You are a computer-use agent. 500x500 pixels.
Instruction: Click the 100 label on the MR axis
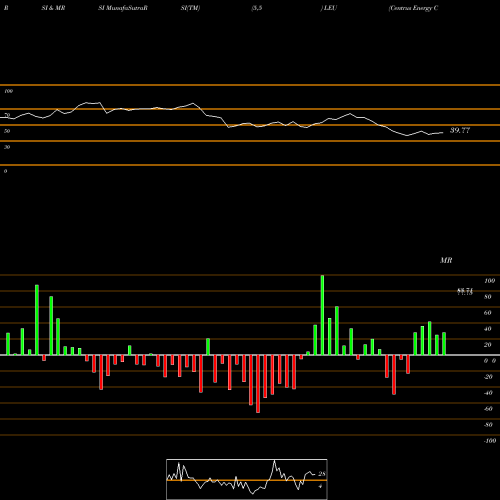[489, 281]
